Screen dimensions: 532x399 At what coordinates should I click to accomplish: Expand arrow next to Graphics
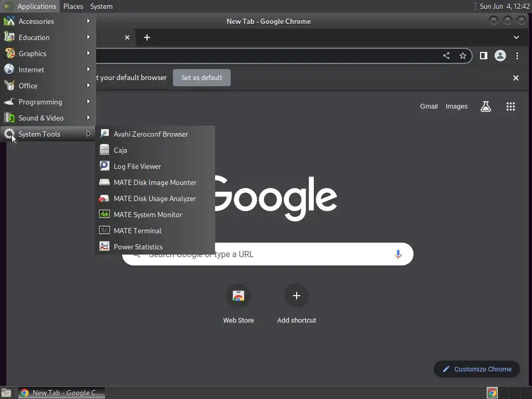click(88, 54)
